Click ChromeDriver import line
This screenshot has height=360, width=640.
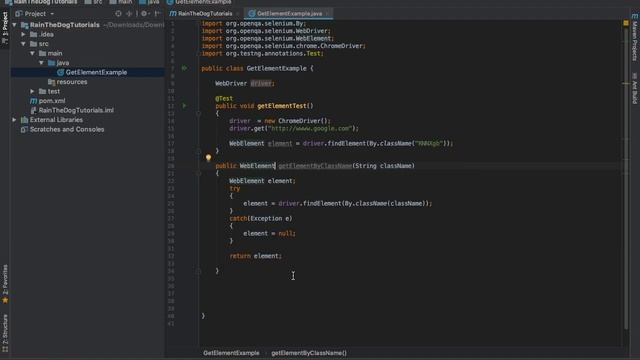coord(284,46)
